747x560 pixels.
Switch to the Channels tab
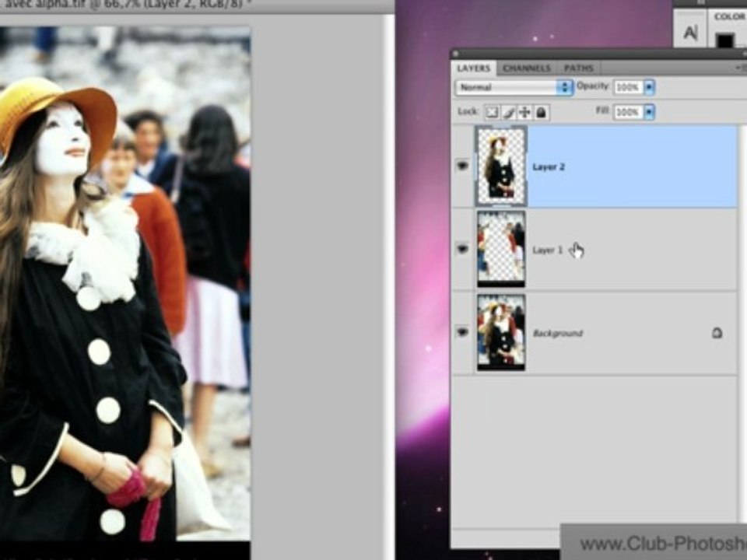click(527, 68)
